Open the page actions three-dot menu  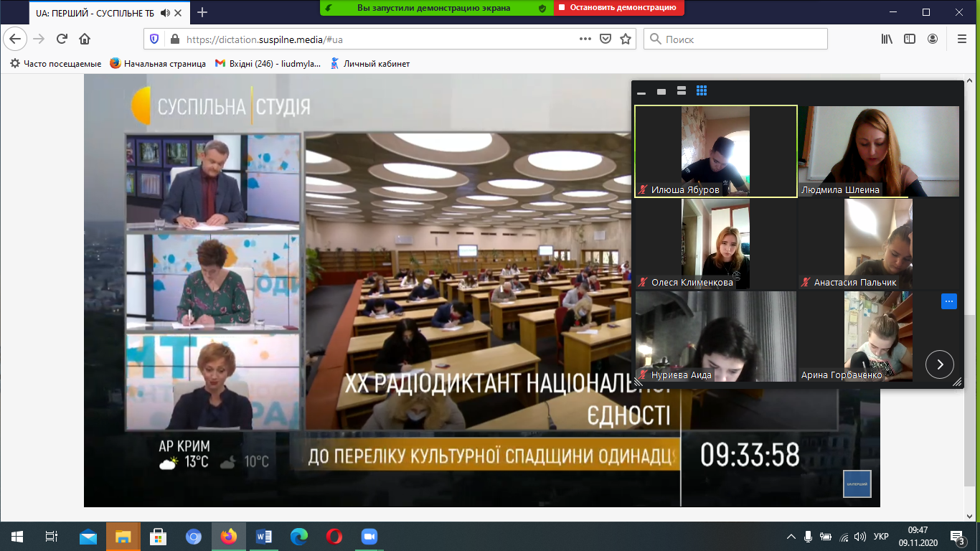[585, 39]
